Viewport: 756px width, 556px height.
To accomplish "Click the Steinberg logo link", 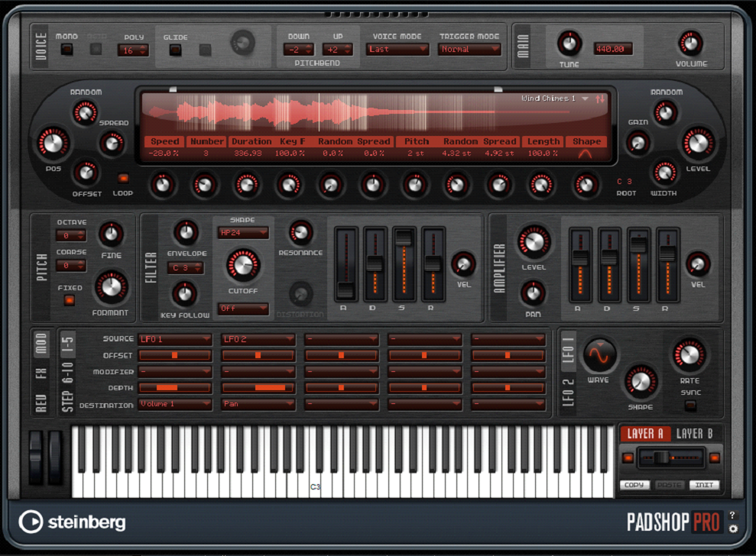I will 73,522.
